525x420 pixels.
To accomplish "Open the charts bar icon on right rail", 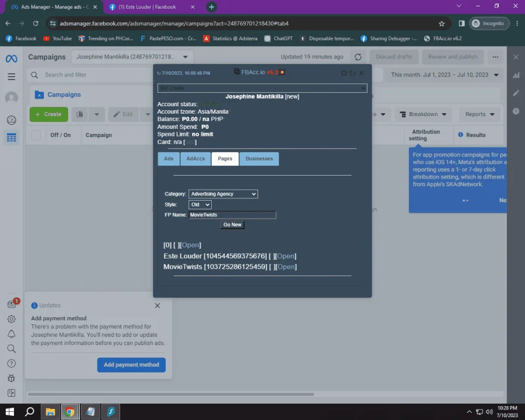I will (516, 75).
